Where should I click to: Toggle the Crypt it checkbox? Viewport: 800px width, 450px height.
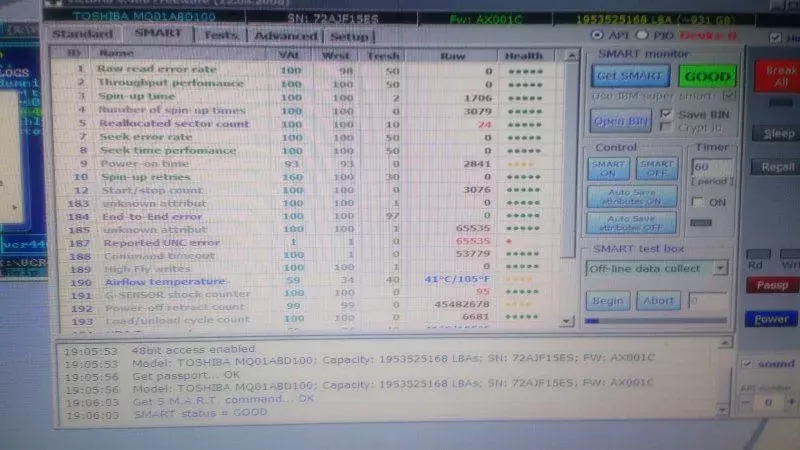point(665,127)
